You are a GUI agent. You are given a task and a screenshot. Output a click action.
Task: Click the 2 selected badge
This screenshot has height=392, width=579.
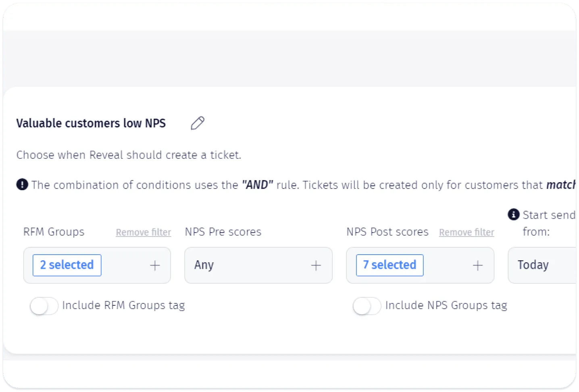coord(67,265)
